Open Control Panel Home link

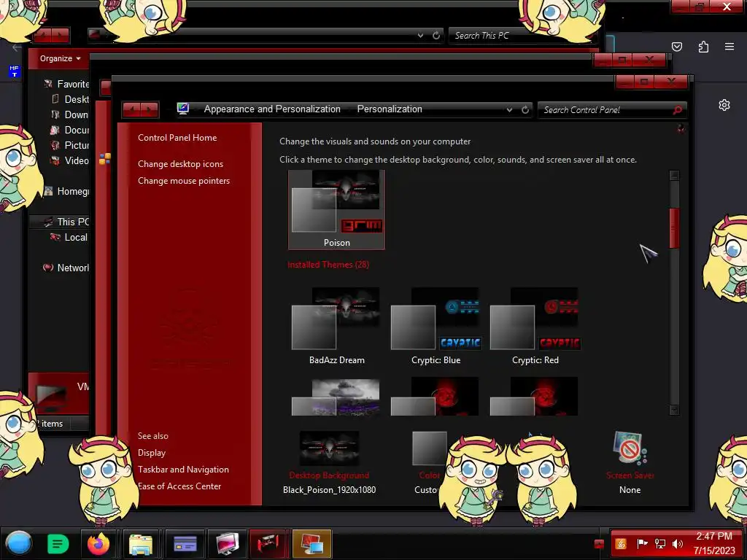tap(177, 138)
